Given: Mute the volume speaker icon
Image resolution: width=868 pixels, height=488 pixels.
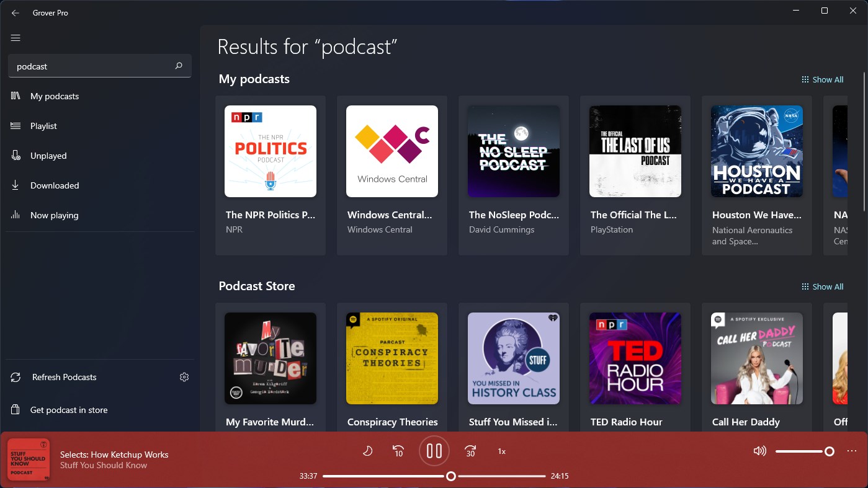Looking at the screenshot, I should [x=759, y=451].
